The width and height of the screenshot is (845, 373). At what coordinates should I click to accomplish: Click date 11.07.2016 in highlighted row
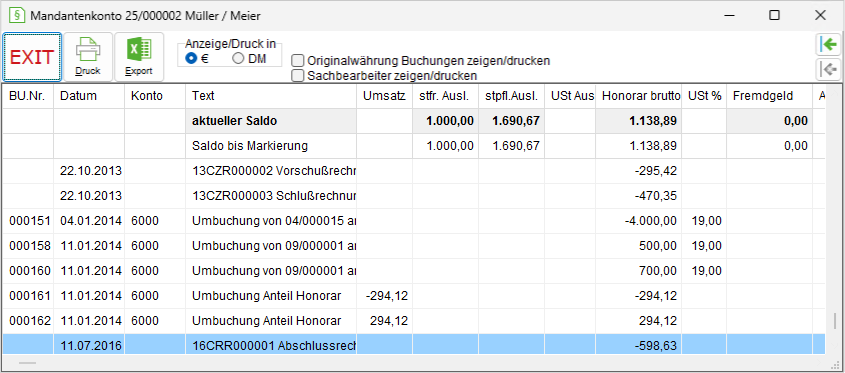click(x=91, y=346)
